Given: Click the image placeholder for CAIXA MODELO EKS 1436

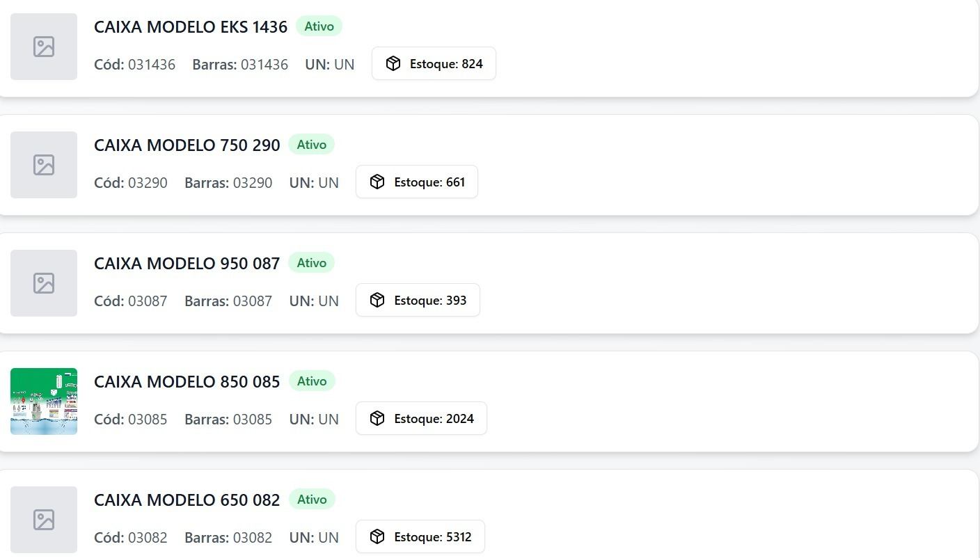Looking at the screenshot, I should coord(44,47).
